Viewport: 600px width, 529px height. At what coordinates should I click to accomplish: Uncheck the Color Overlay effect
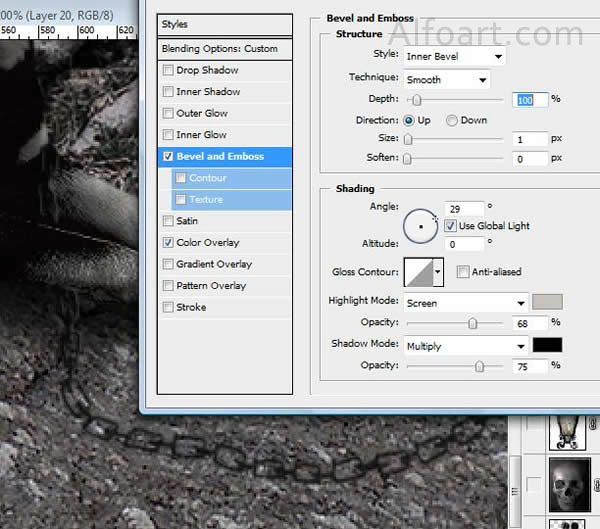tap(168, 242)
